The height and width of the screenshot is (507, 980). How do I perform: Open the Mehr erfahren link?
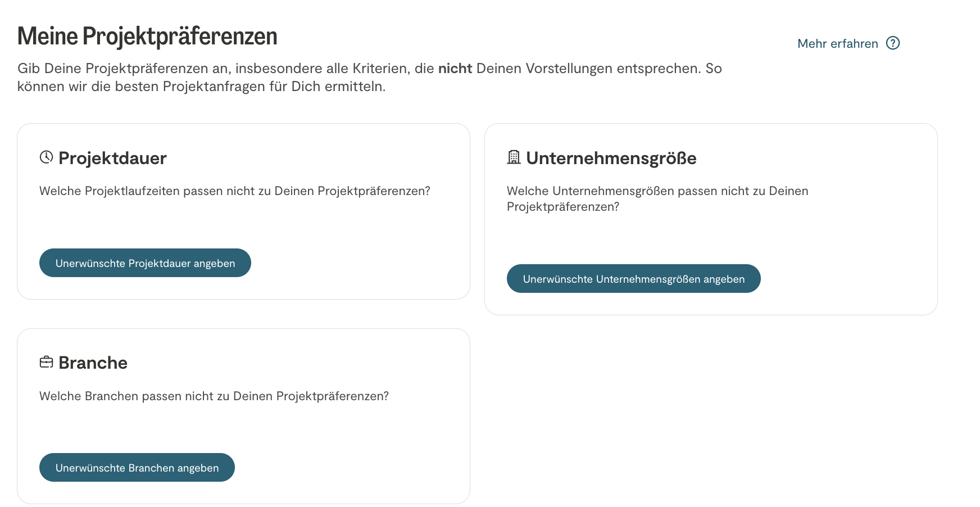click(x=837, y=44)
